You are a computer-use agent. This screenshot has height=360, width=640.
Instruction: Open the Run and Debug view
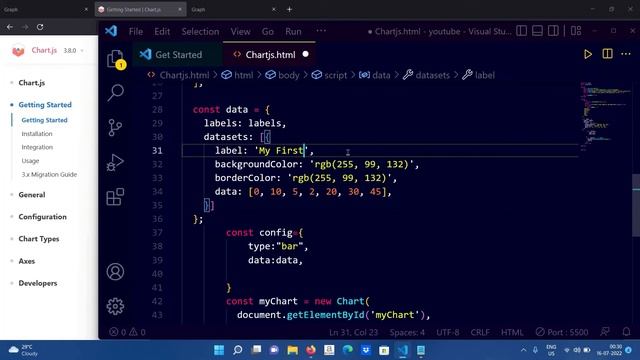[x=115, y=162]
